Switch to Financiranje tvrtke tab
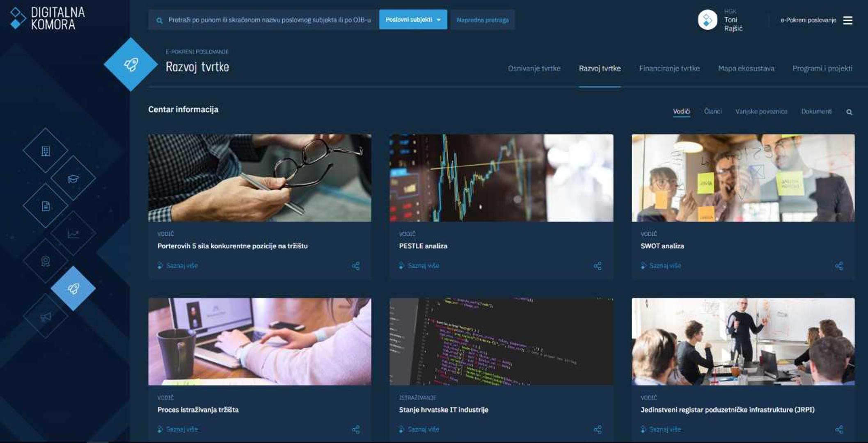Viewport: 868px width, 443px height. tap(669, 69)
